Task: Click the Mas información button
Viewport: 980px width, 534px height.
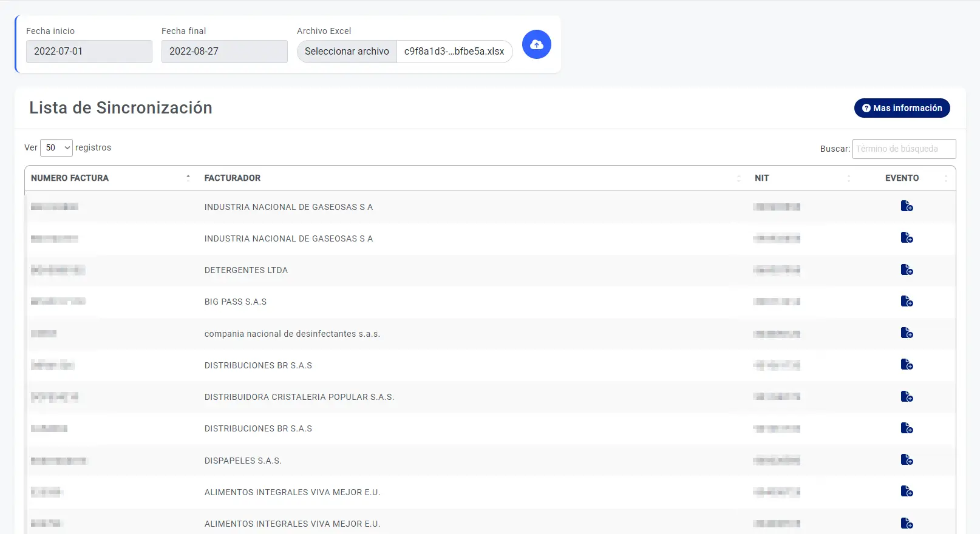Action: tap(902, 108)
